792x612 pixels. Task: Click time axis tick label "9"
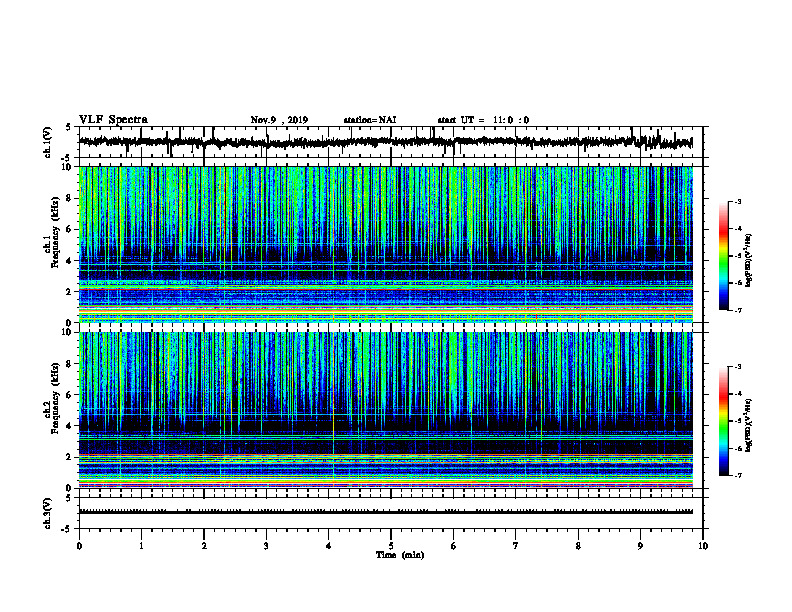click(640, 546)
